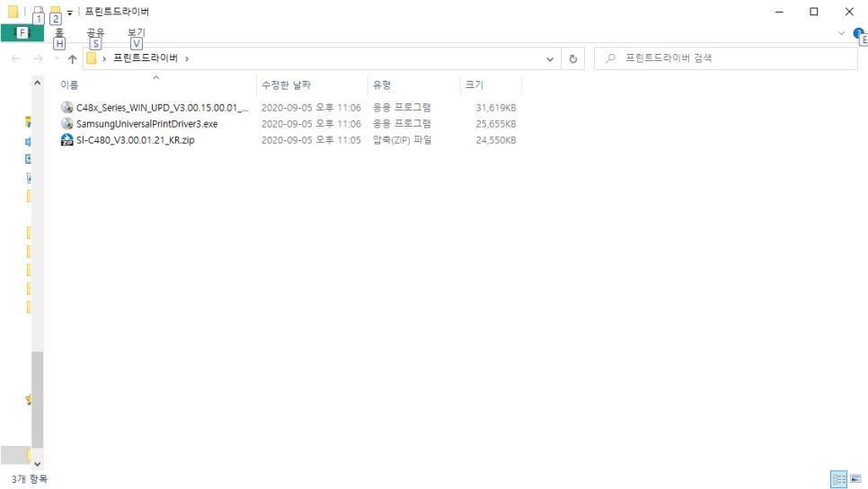
Task: Minimize the 프린트드라이버 window
Action: point(779,12)
